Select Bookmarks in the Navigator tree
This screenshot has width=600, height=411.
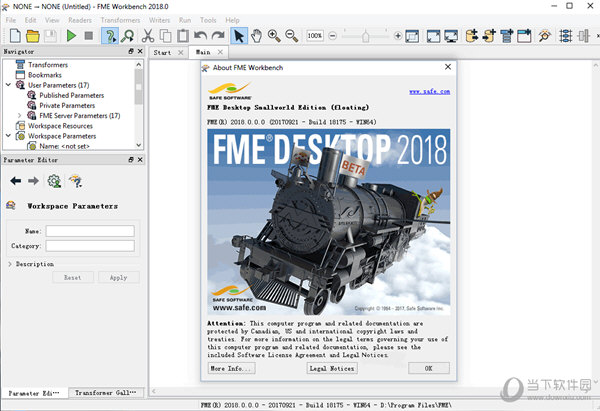45,75
